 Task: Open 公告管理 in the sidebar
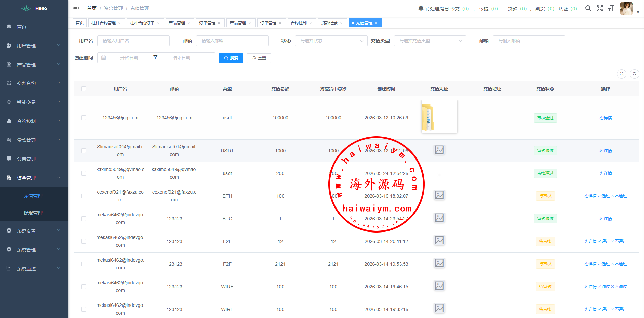tap(34, 159)
